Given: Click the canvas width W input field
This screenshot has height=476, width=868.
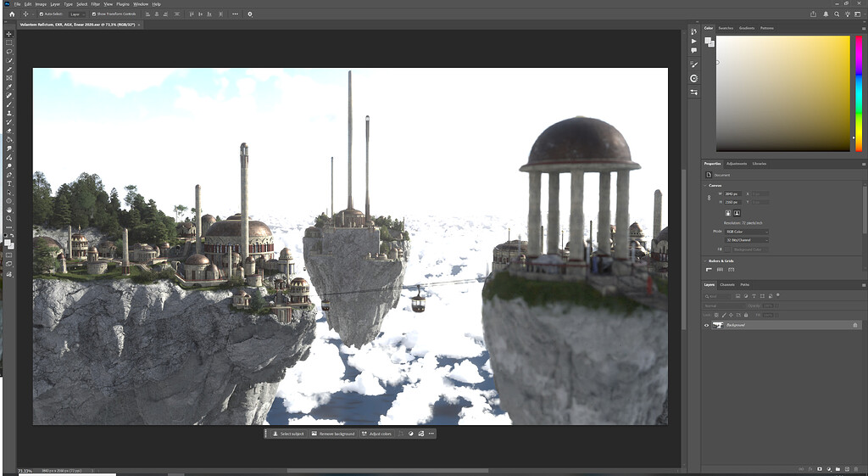Looking at the screenshot, I should coord(732,194).
